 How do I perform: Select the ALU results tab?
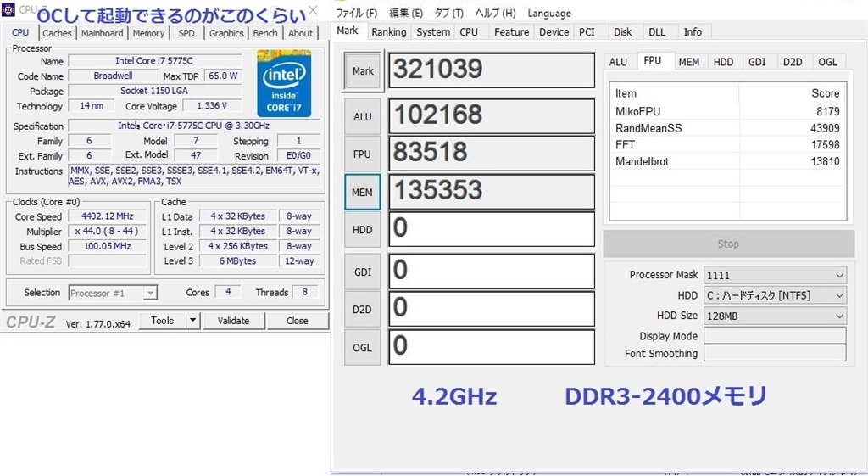point(618,62)
